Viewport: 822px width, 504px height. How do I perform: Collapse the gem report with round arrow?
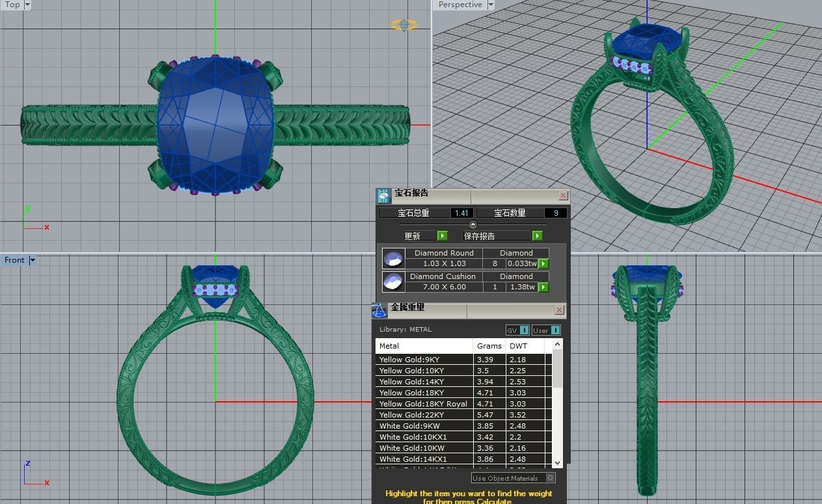click(473, 224)
